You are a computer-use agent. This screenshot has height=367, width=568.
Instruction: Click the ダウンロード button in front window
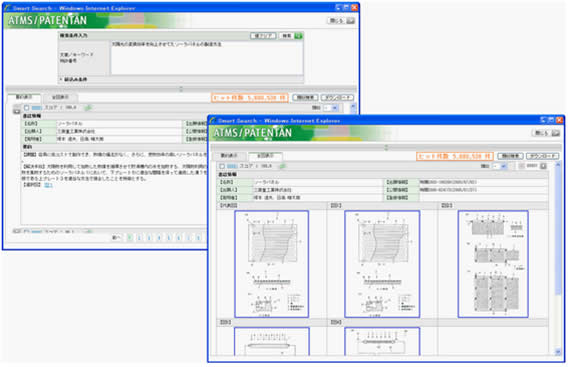(542, 156)
